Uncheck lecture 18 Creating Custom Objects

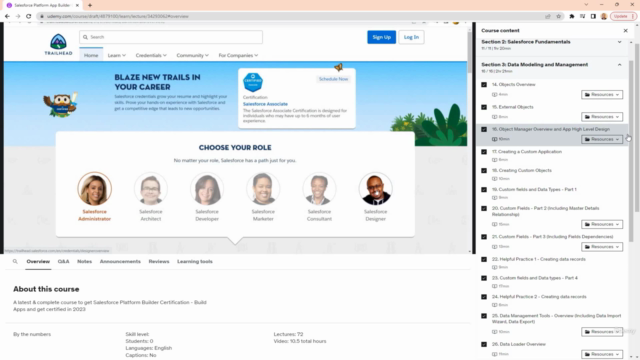point(484,171)
